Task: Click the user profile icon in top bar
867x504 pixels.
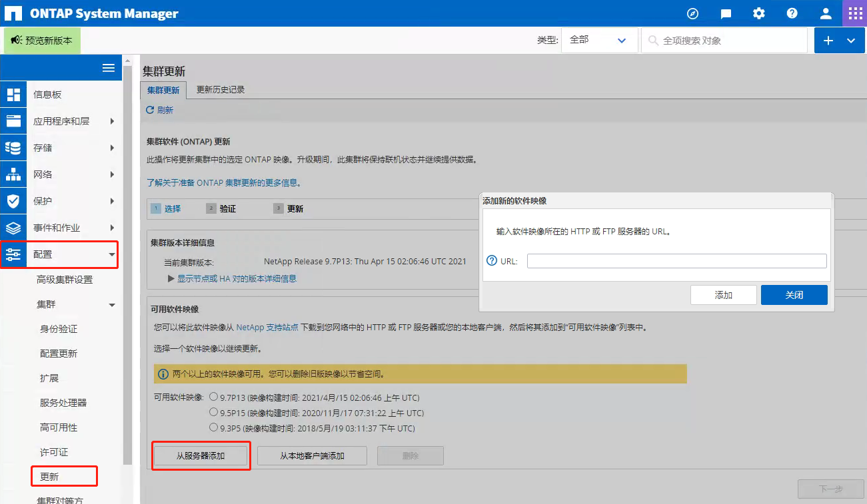Action: 825,13
